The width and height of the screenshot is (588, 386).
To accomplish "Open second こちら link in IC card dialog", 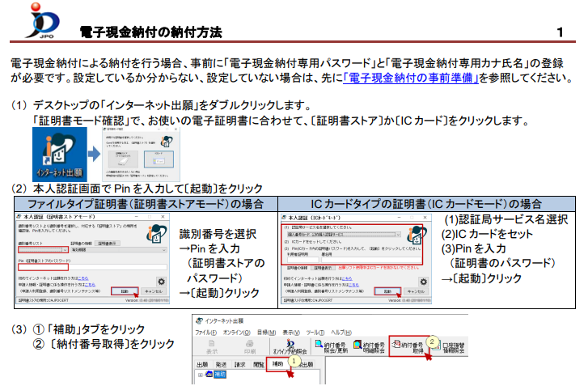I will coord(353,285).
